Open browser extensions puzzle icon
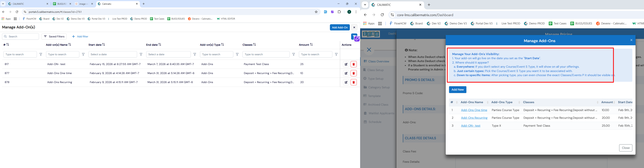This screenshot has width=644, height=168. pos(339,12)
